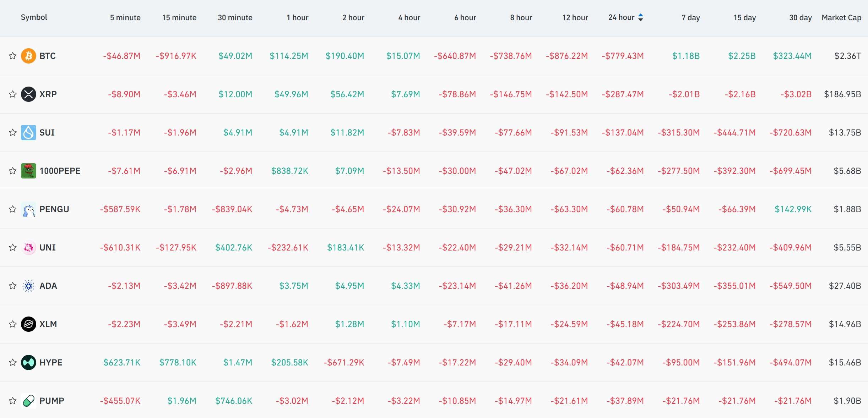Sort by Market Cap column
Screen dimensions: 868x418
coord(841,17)
